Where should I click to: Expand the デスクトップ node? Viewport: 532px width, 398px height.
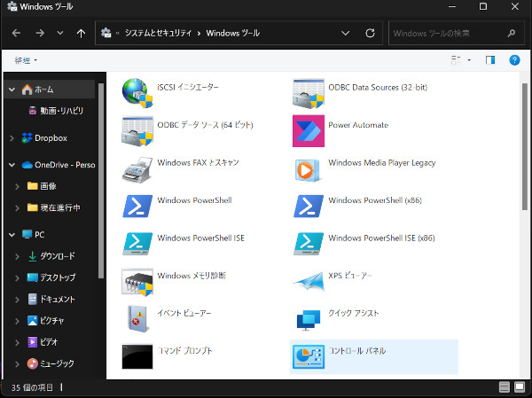tap(18, 277)
